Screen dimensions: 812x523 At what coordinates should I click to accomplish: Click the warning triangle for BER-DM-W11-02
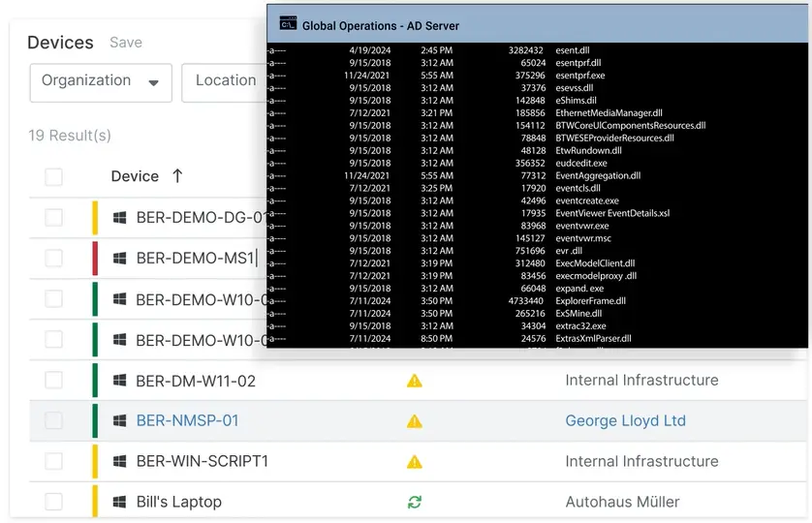click(415, 382)
